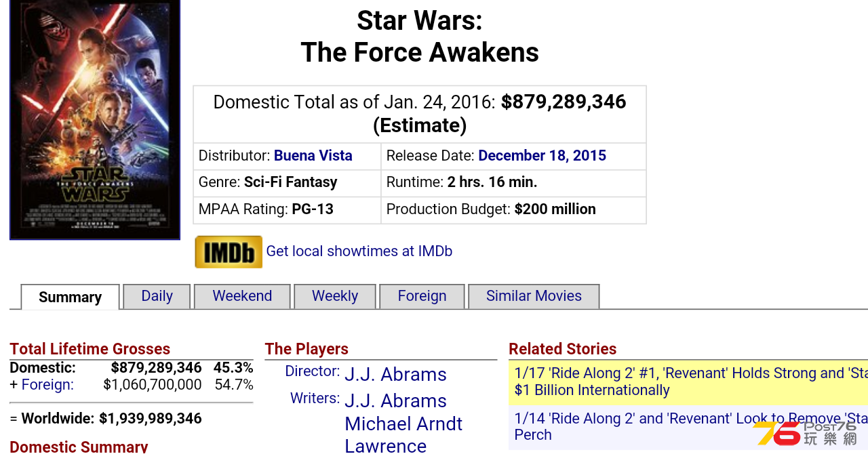This screenshot has width=868, height=454.
Task: Open the December 18, 2015 release date link
Action: pyautogui.click(x=542, y=155)
